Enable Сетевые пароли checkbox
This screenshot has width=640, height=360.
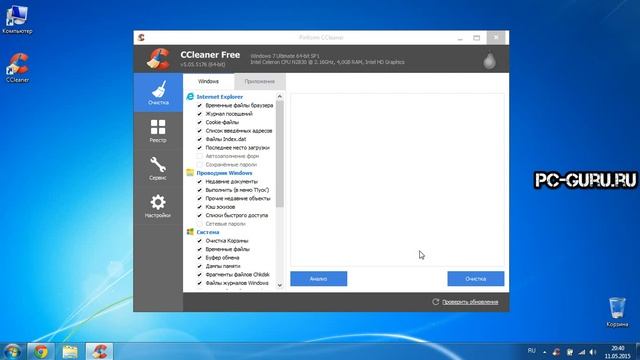click(200, 224)
